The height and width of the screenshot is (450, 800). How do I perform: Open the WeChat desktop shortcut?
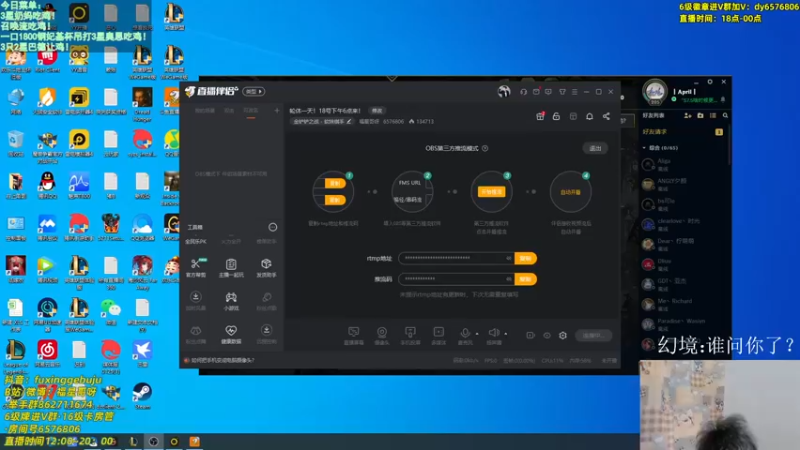110,312
